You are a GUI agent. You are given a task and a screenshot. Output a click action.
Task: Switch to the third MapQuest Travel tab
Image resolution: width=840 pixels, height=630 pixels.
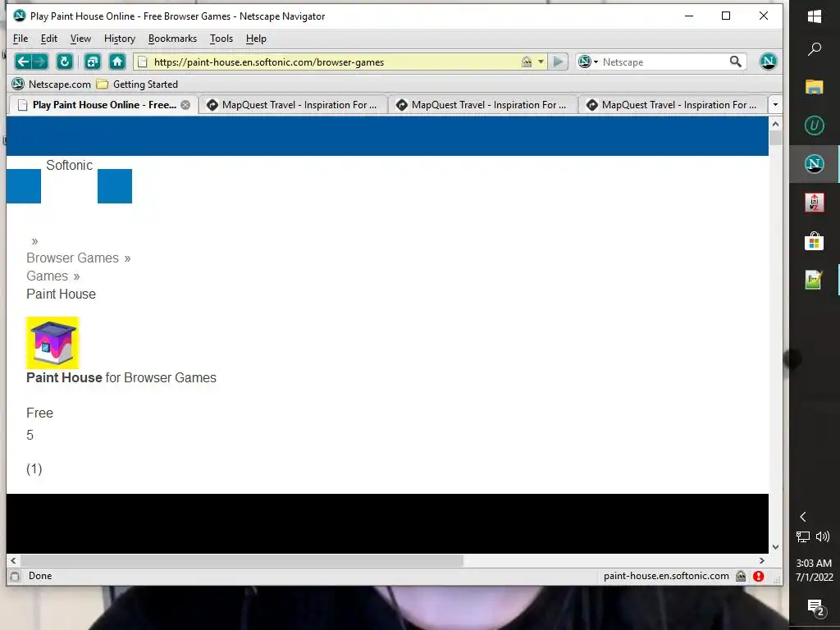(673, 105)
